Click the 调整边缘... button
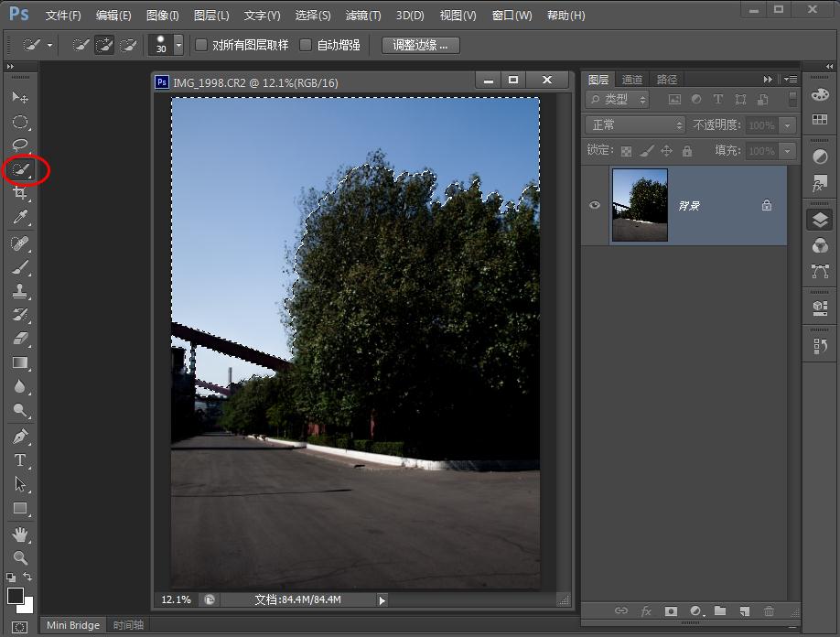 [x=420, y=45]
